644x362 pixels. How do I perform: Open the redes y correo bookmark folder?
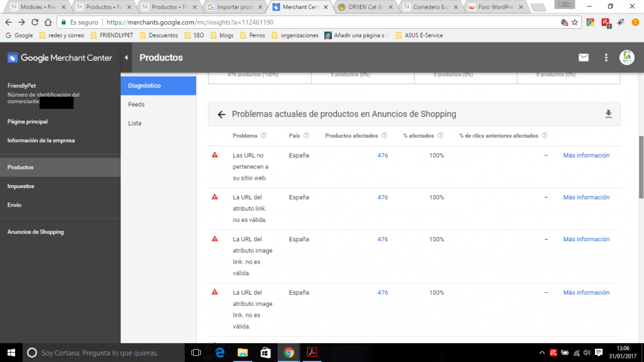point(61,35)
